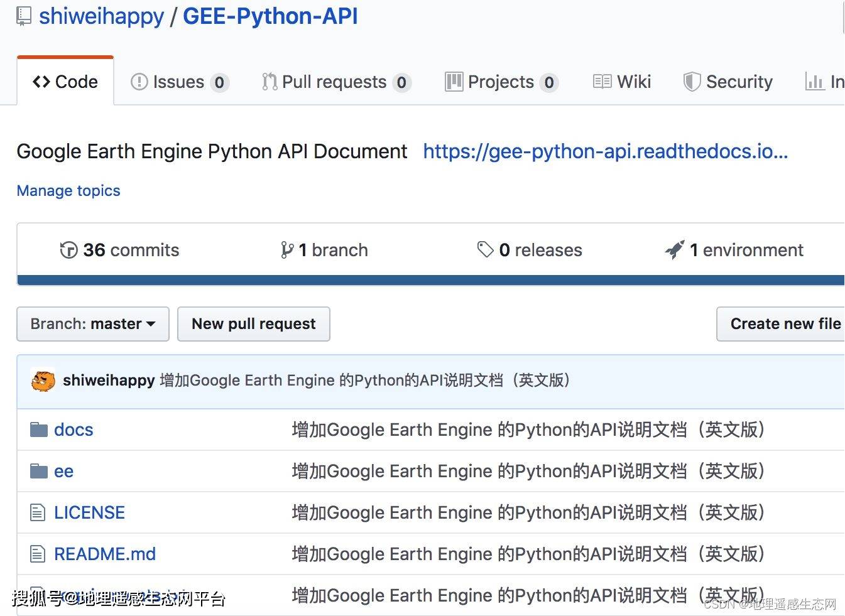The image size is (845, 616).
Task: Click the Security shield icon
Action: tap(692, 82)
